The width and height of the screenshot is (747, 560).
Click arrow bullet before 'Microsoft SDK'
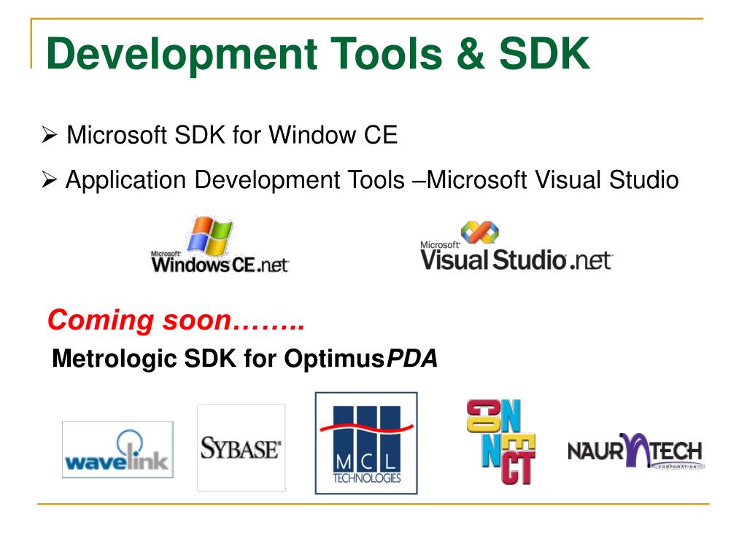tap(49, 135)
